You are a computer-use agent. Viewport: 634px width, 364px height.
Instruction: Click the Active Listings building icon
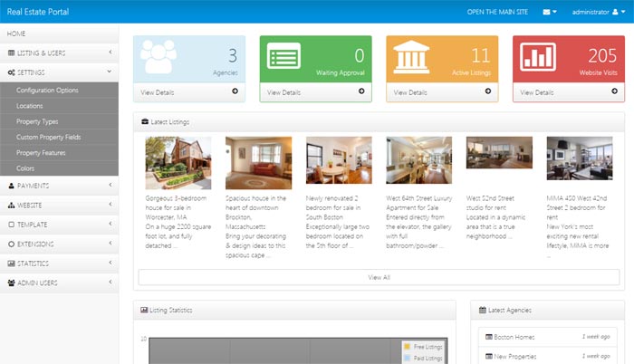click(x=411, y=57)
